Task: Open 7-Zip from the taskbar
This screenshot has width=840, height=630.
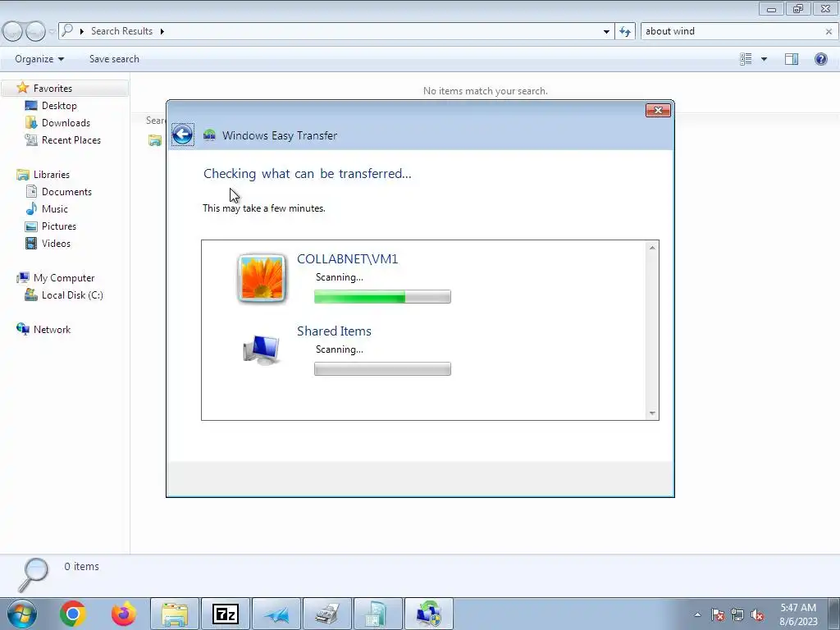Action: 225,614
